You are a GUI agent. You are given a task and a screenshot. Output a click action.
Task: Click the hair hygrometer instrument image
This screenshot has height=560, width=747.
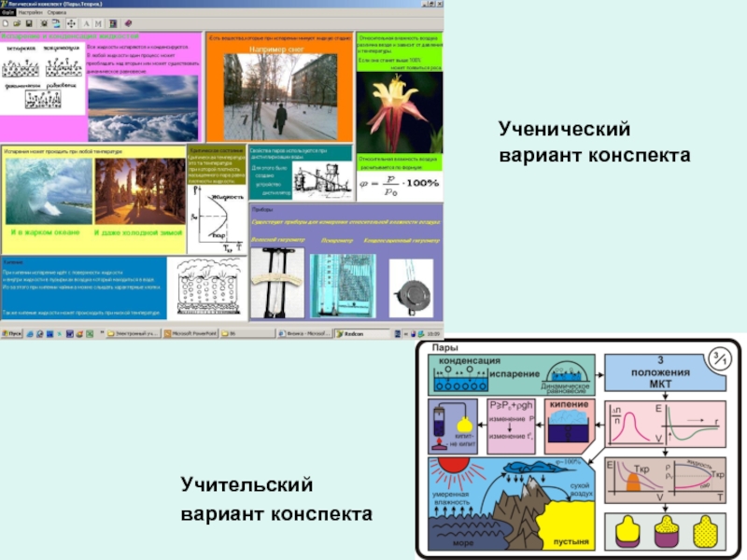[x=277, y=283]
